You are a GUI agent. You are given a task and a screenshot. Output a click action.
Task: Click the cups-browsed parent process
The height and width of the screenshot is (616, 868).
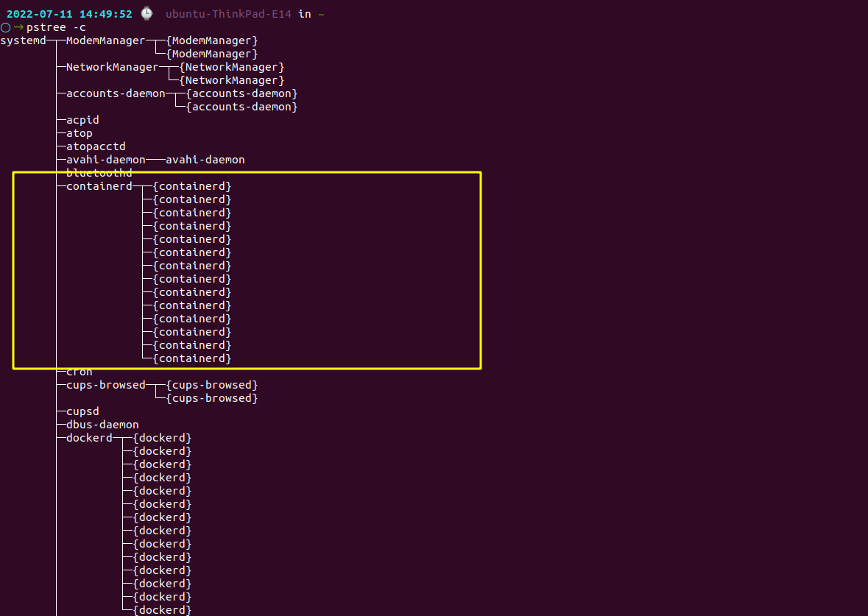click(105, 385)
